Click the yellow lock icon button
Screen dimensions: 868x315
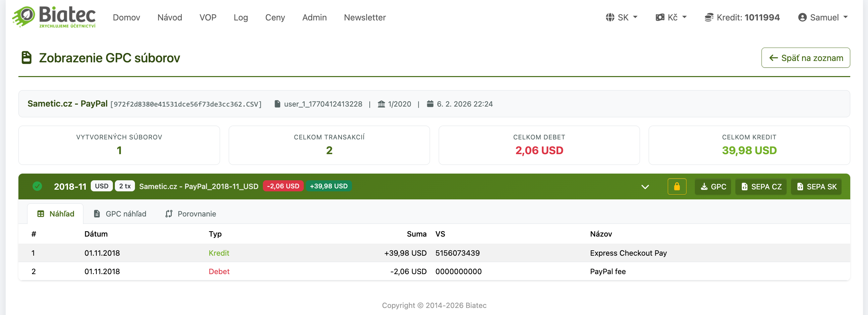[x=676, y=187]
